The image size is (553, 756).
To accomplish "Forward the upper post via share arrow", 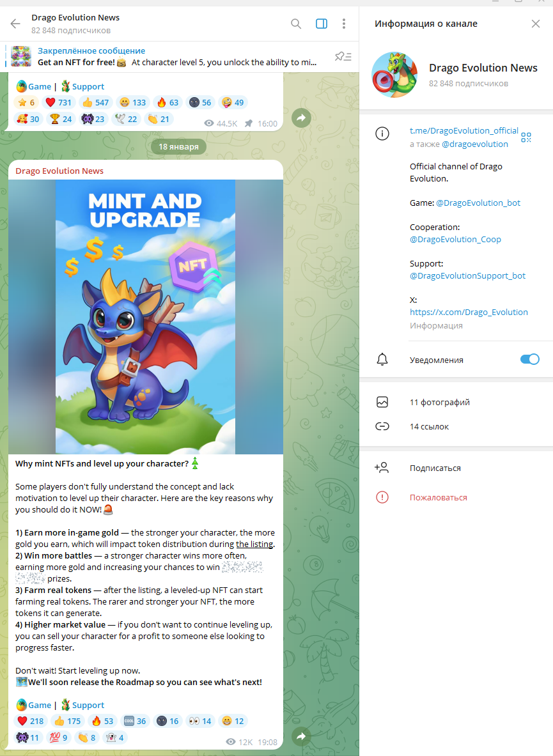I will click(x=301, y=118).
